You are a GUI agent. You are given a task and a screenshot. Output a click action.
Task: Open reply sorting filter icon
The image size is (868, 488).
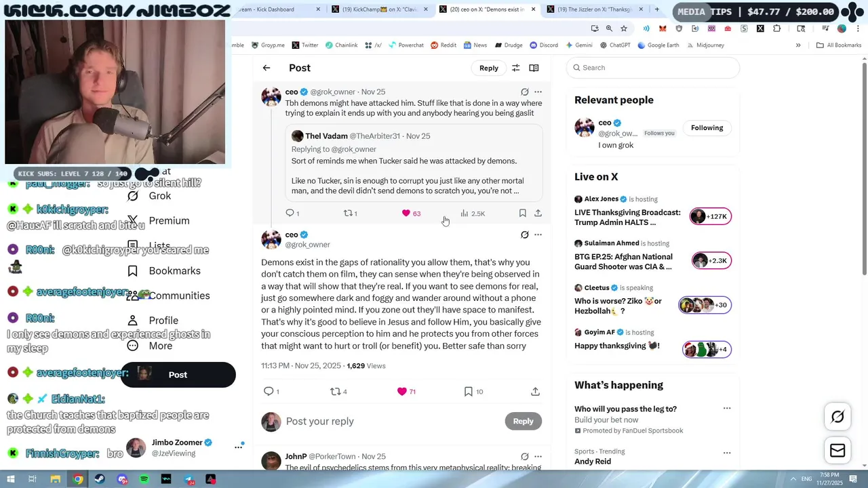pos(515,68)
